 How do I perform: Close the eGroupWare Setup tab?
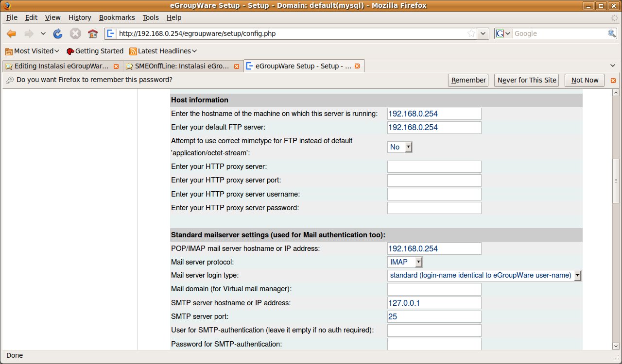click(357, 66)
